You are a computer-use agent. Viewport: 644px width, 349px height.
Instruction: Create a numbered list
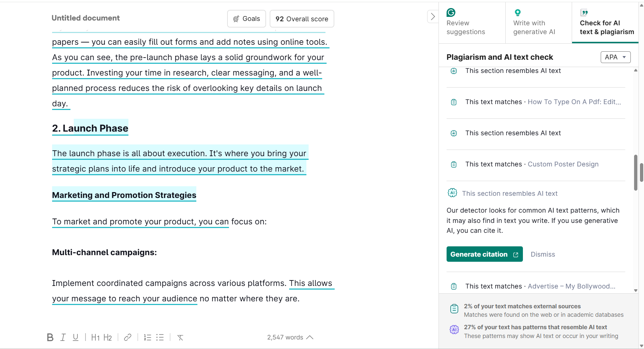click(148, 337)
